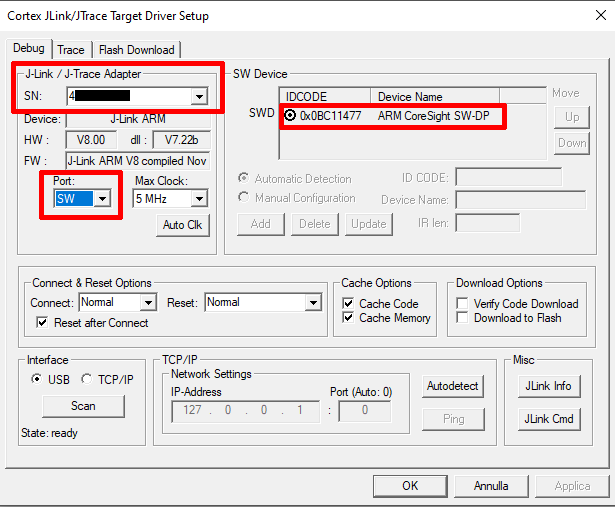The height and width of the screenshot is (507, 615).
Task: Select the TCP/IP interface radio button
Action: pos(86,379)
